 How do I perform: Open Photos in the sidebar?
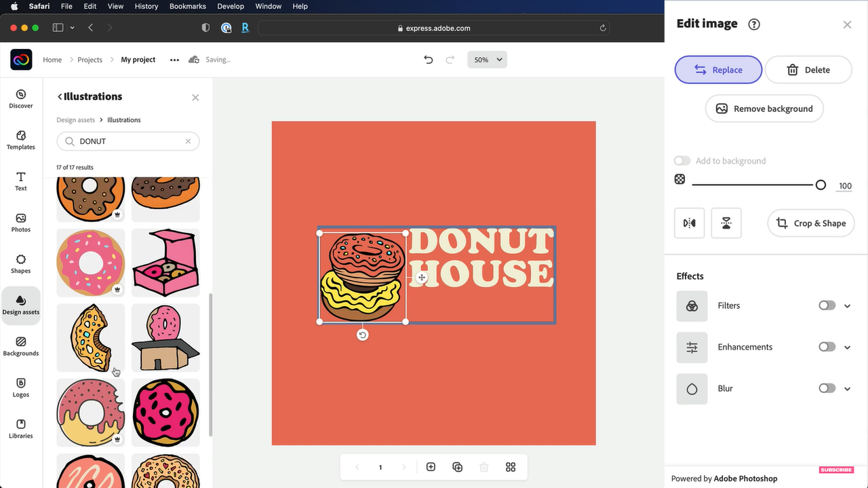click(21, 223)
